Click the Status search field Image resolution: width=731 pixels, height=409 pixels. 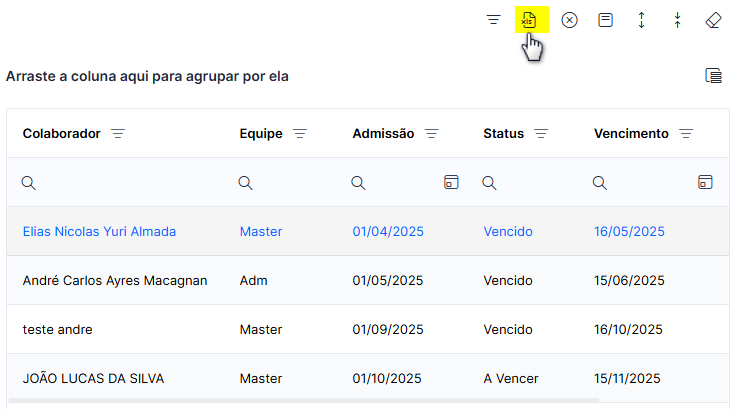click(x=530, y=182)
